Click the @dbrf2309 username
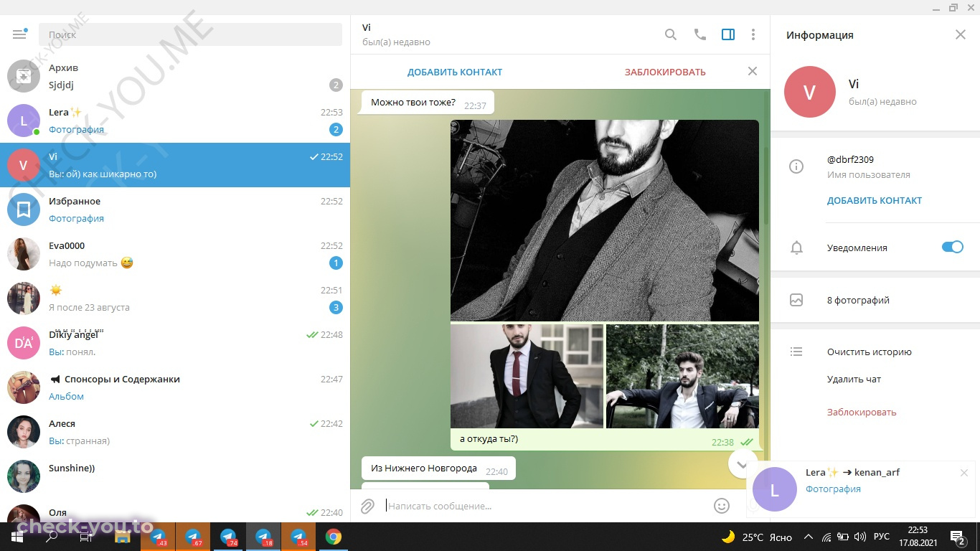 [x=850, y=159]
